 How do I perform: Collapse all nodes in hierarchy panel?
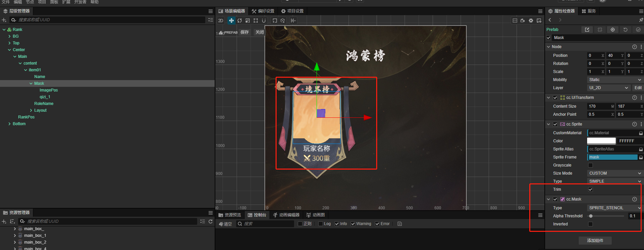coord(211,20)
